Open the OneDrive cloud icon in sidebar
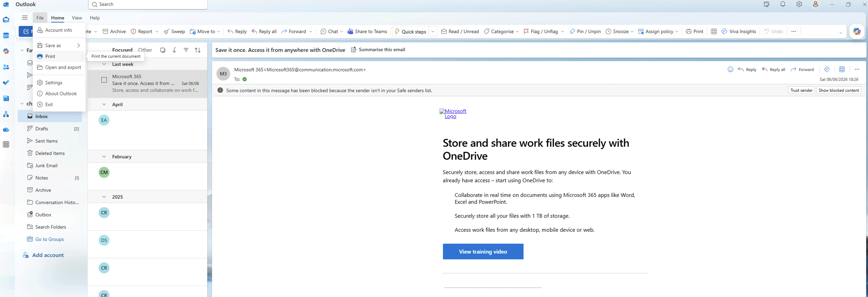 point(6,130)
